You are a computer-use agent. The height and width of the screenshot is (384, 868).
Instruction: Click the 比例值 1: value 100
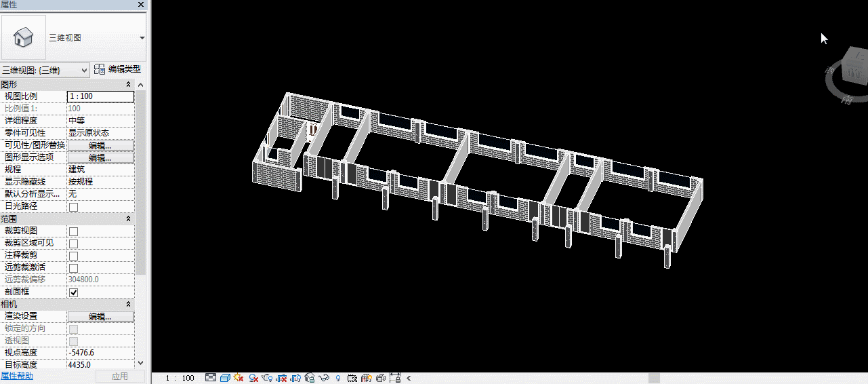pos(100,109)
